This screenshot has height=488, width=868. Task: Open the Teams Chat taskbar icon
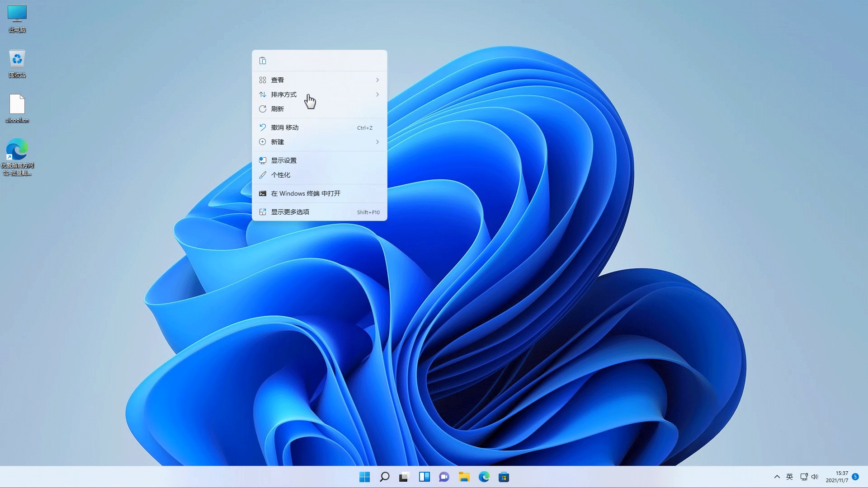(x=444, y=477)
